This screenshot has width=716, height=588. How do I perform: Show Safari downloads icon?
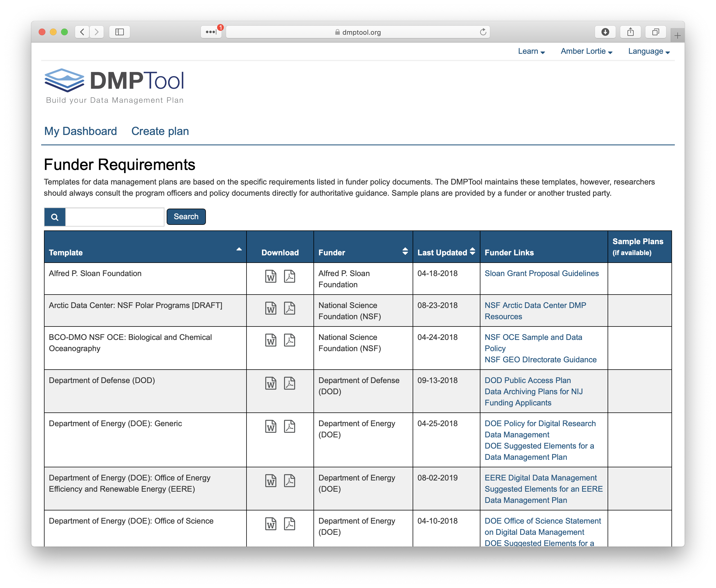tap(605, 32)
